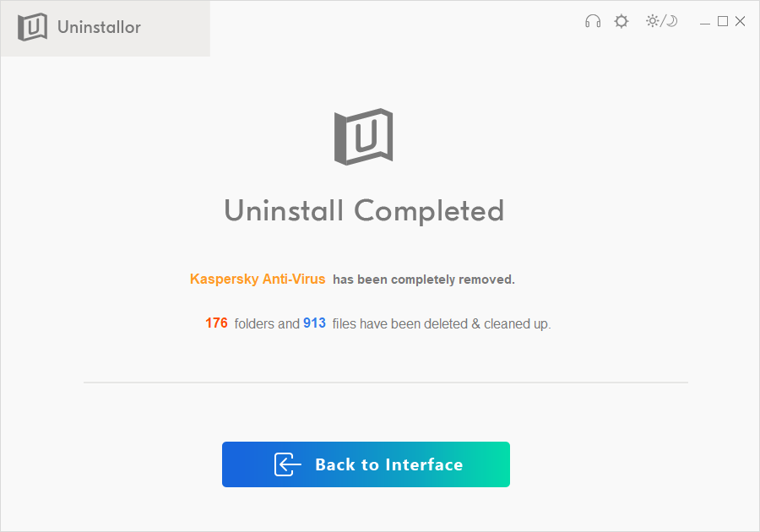The height and width of the screenshot is (532, 760).
Task: Close the Uninstallor window
Action: (x=740, y=21)
